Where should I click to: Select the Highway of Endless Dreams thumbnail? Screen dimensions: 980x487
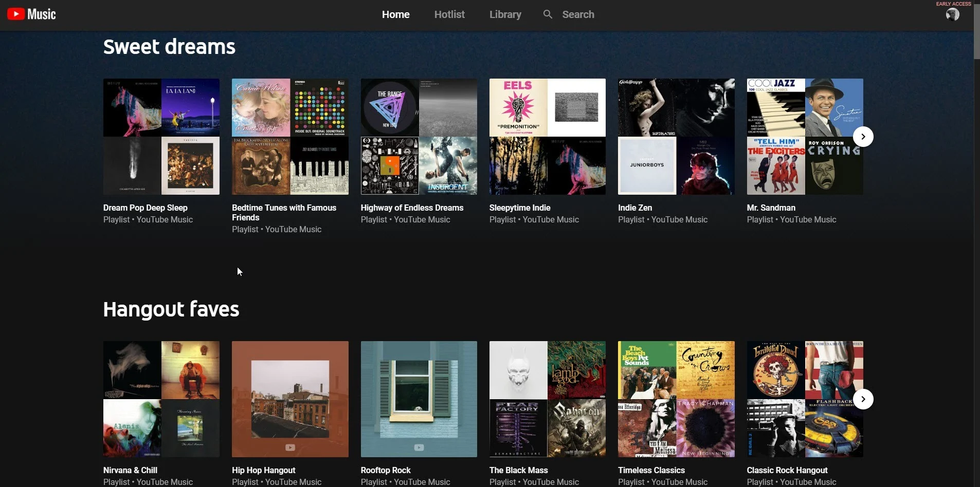click(x=419, y=137)
